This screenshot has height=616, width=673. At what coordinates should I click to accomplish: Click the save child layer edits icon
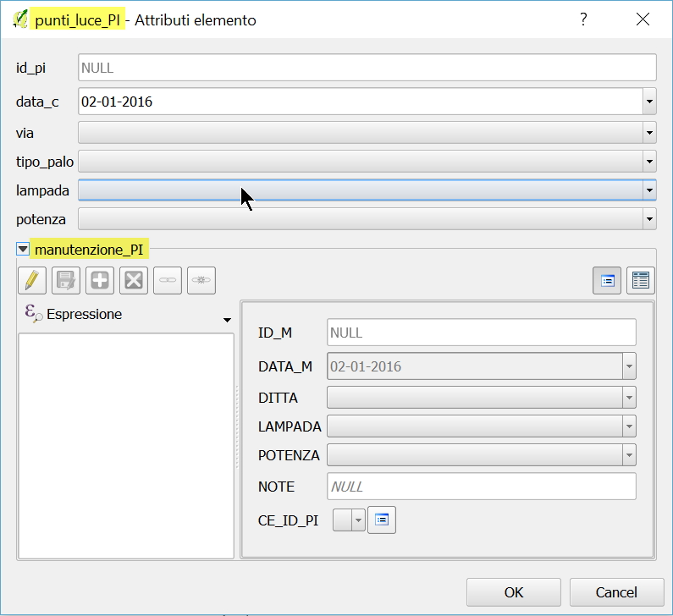point(66,280)
